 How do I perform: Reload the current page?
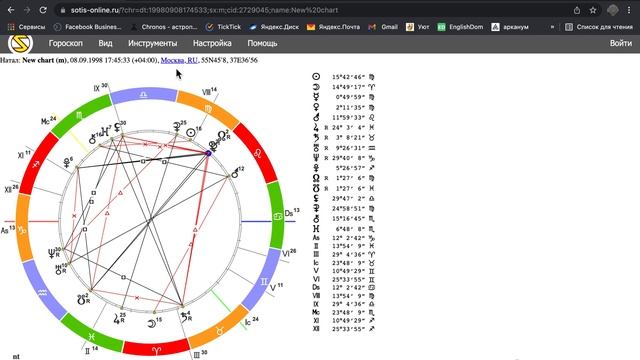(43, 10)
